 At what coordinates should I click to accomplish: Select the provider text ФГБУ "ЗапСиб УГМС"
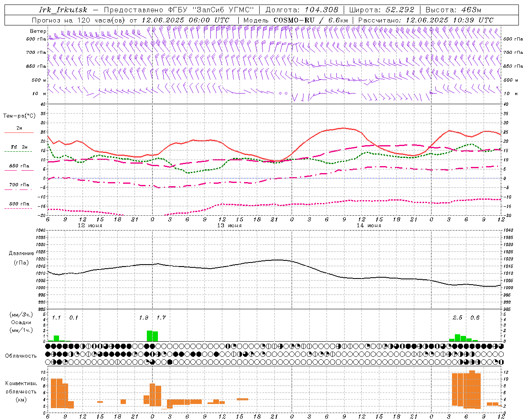[212, 10]
